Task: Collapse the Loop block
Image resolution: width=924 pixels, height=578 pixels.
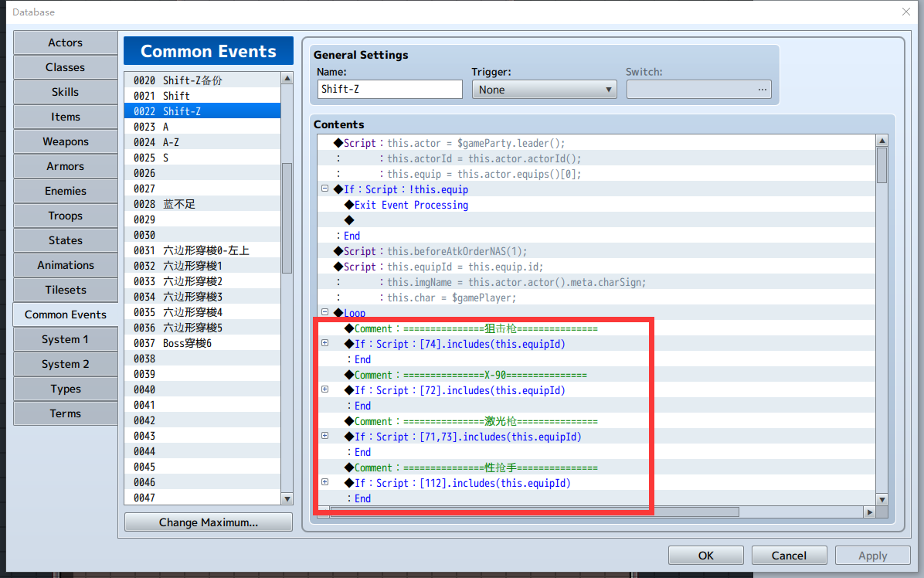Action: [324, 312]
